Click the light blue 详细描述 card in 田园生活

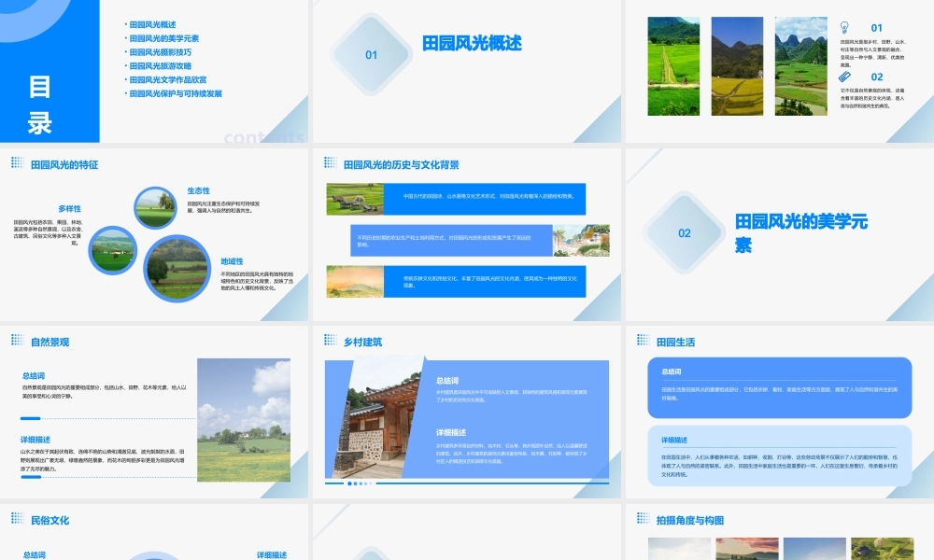(780, 455)
